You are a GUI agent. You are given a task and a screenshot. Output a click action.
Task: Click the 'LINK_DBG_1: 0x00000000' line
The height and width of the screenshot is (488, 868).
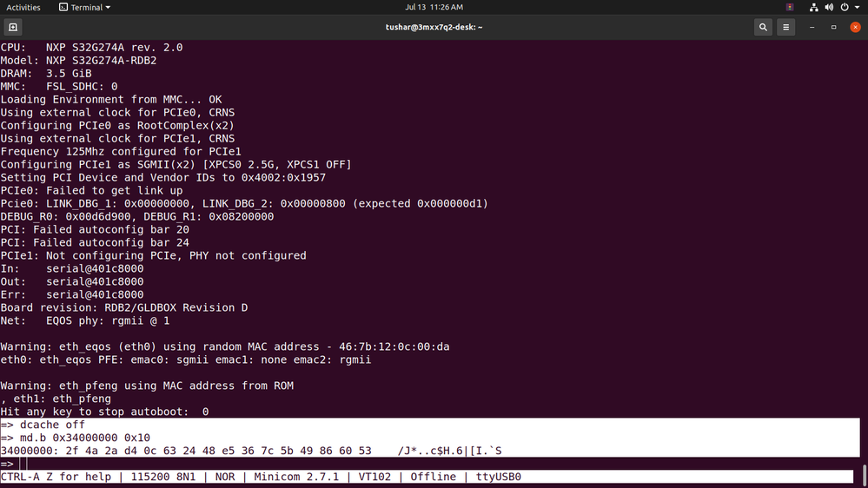(244, 203)
